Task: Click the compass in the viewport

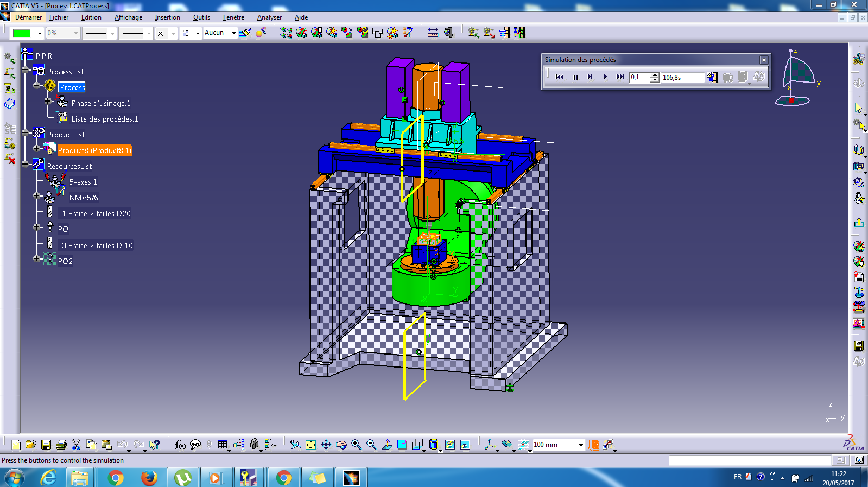Action: point(798,77)
